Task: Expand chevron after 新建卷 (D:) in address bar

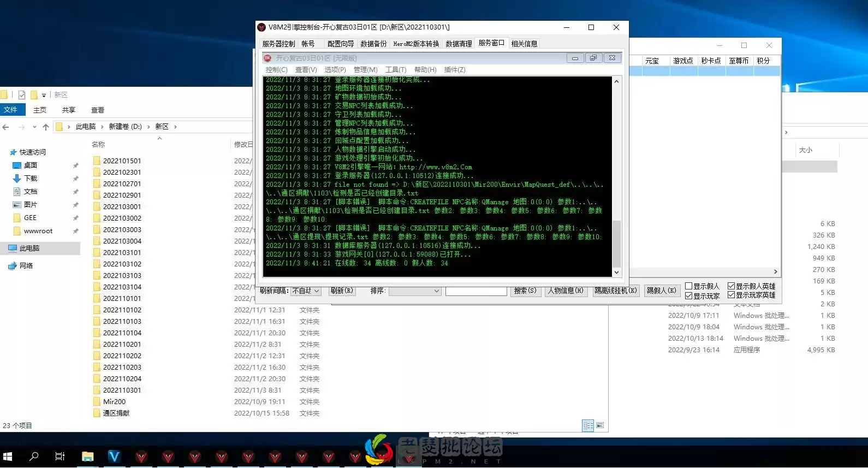Action: coord(148,127)
